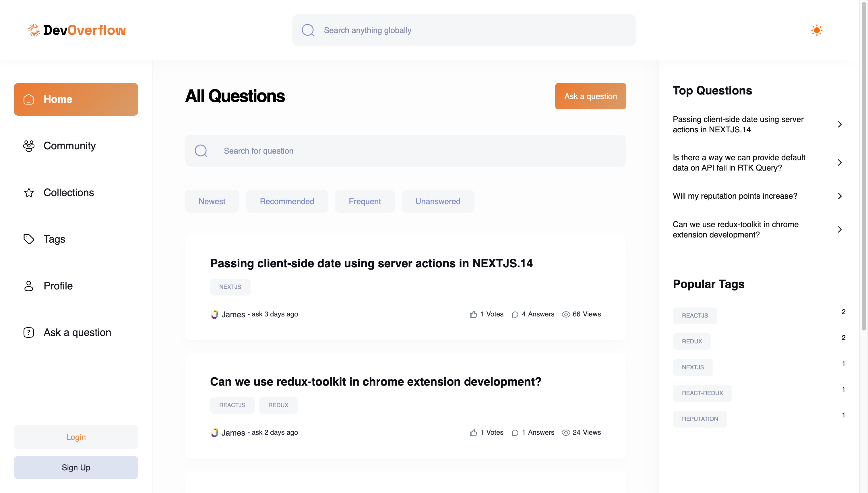Open chevron for Passing client-side date top question
The width and height of the screenshot is (868, 493).
840,124
